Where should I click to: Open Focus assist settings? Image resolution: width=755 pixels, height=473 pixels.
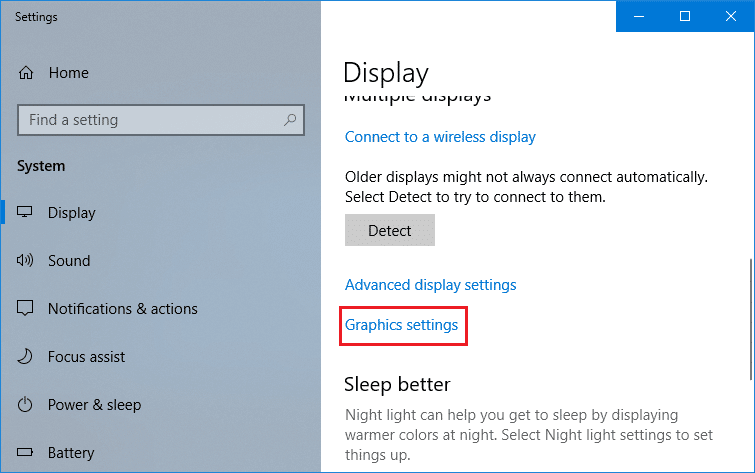click(x=86, y=356)
